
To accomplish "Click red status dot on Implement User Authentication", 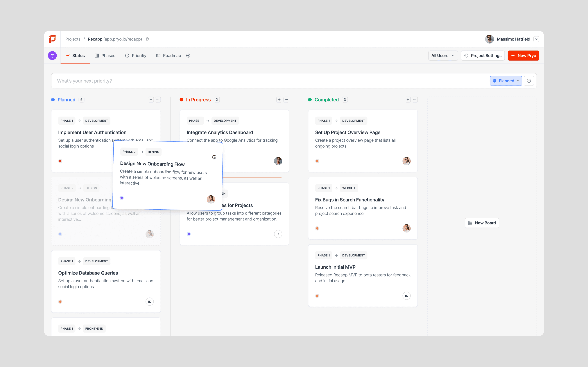I will pos(60,161).
